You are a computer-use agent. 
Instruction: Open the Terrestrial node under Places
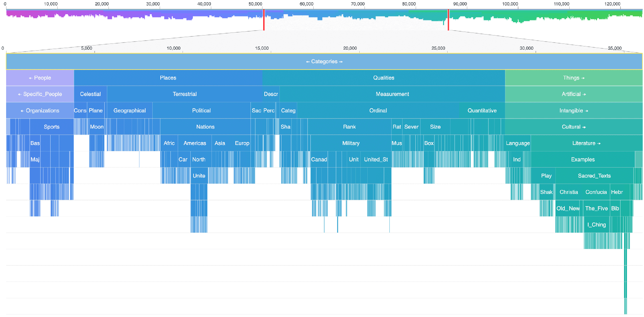185,94
